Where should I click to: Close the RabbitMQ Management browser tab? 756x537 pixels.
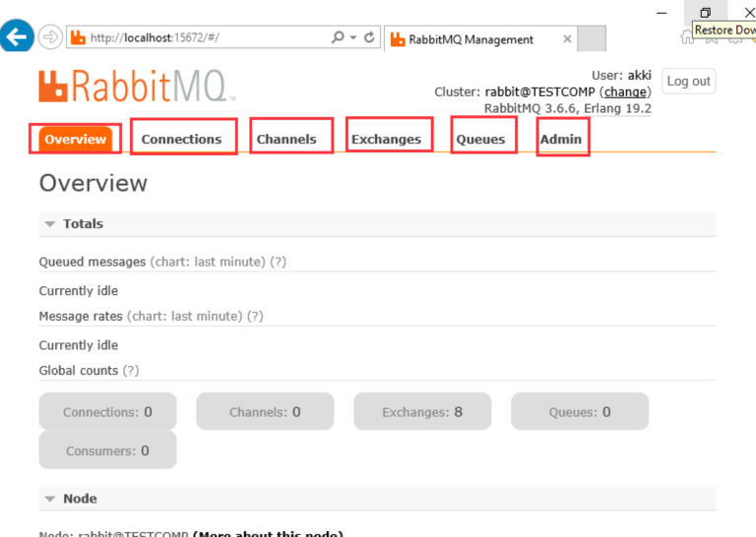pyautogui.click(x=567, y=39)
